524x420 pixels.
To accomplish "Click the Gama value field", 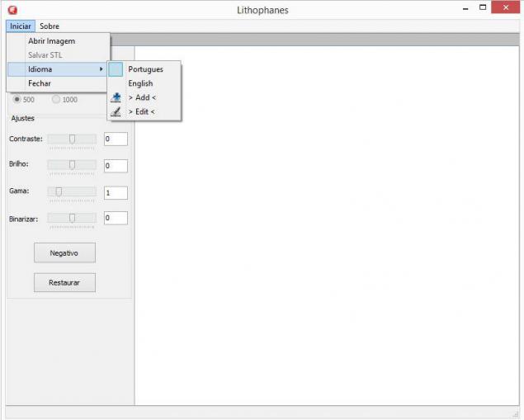I will 116,193.
